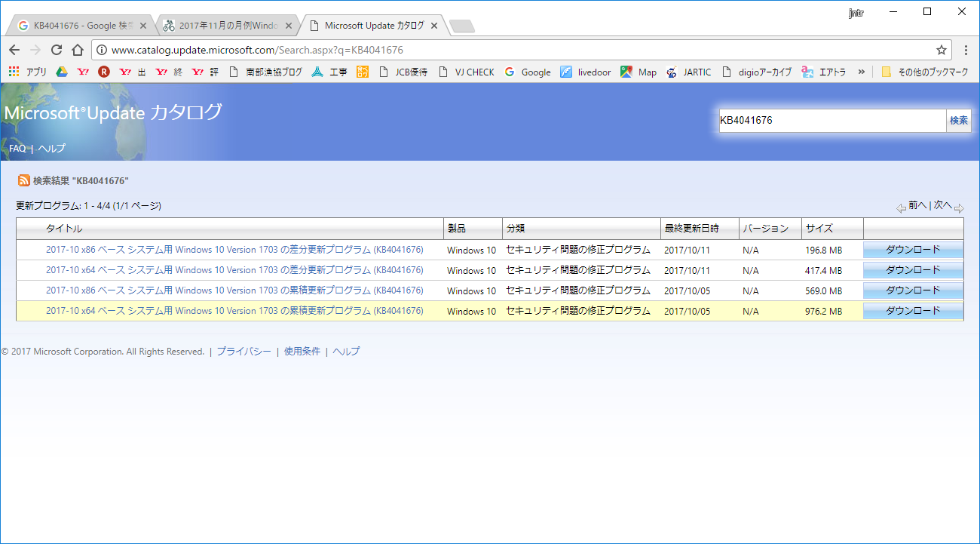Download the x64 累積更新プログラム 976.2 MB
This screenshot has width=980, height=544.
[x=913, y=311]
